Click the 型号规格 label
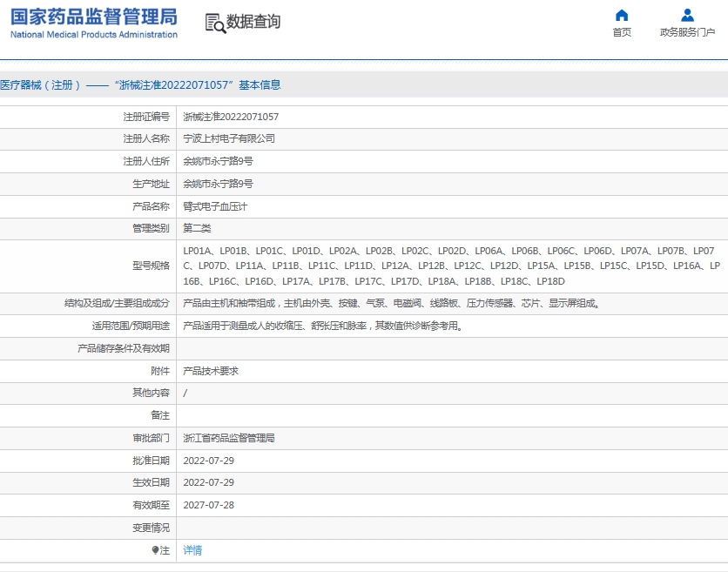The image size is (728, 572). pyautogui.click(x=151, y=266)
